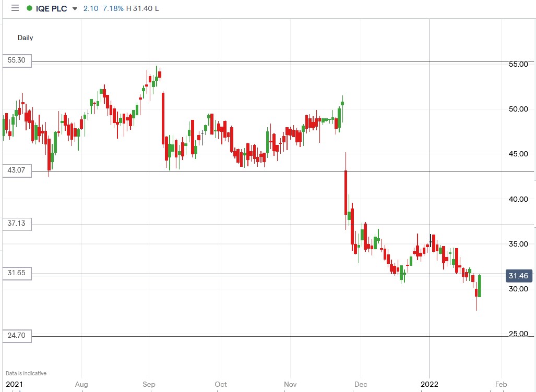This screenshot has width=536, height=392.
Task: Click the current price tag showing 31.46
Action: [518, 276]
